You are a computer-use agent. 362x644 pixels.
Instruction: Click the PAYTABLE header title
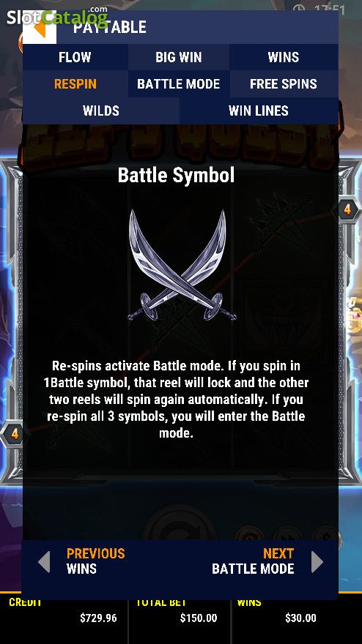click(x=109, y=27)
